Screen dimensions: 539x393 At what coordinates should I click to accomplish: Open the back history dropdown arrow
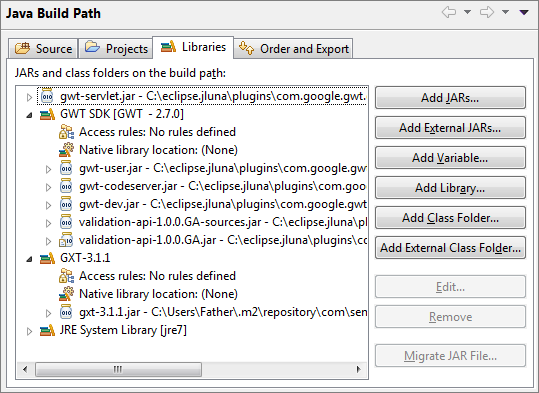(x=467, y=12)
